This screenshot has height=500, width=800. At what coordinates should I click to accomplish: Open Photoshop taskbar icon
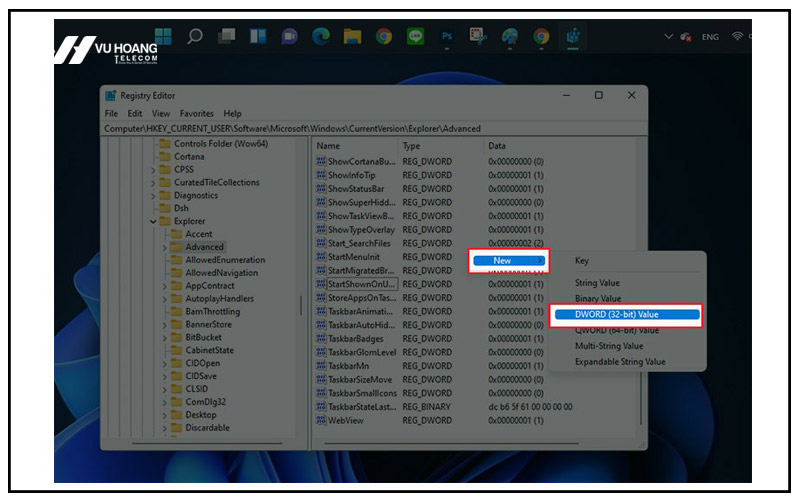pos(447,36)
